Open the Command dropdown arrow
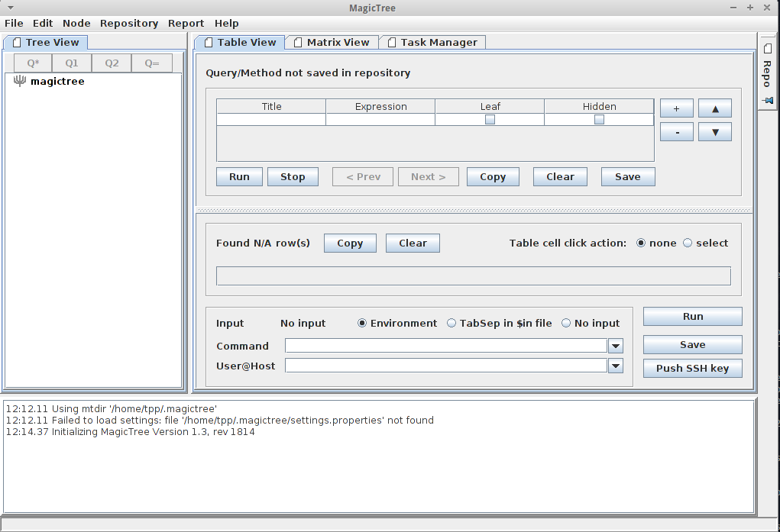Viewport: 780px width, 532px height. click(x=616, y=346)
